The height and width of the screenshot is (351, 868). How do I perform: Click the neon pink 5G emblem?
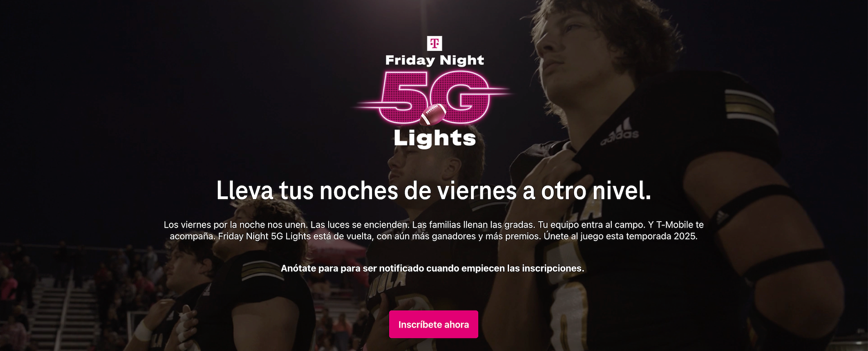434,97
